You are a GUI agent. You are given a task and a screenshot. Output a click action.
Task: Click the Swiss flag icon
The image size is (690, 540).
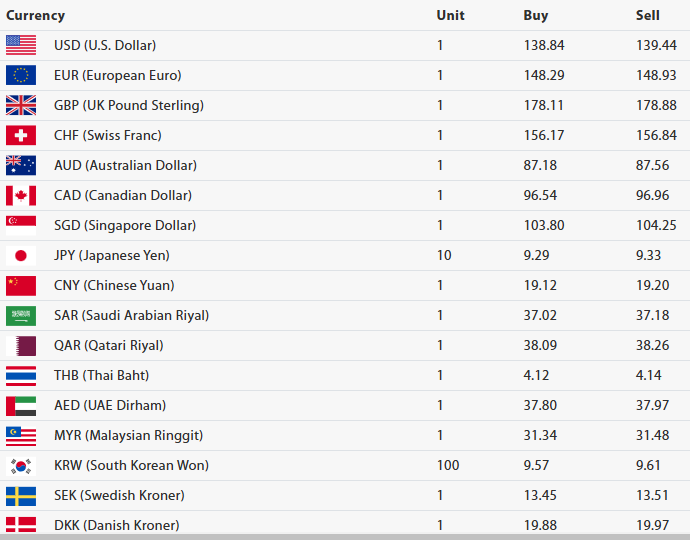tap(21, 135)
